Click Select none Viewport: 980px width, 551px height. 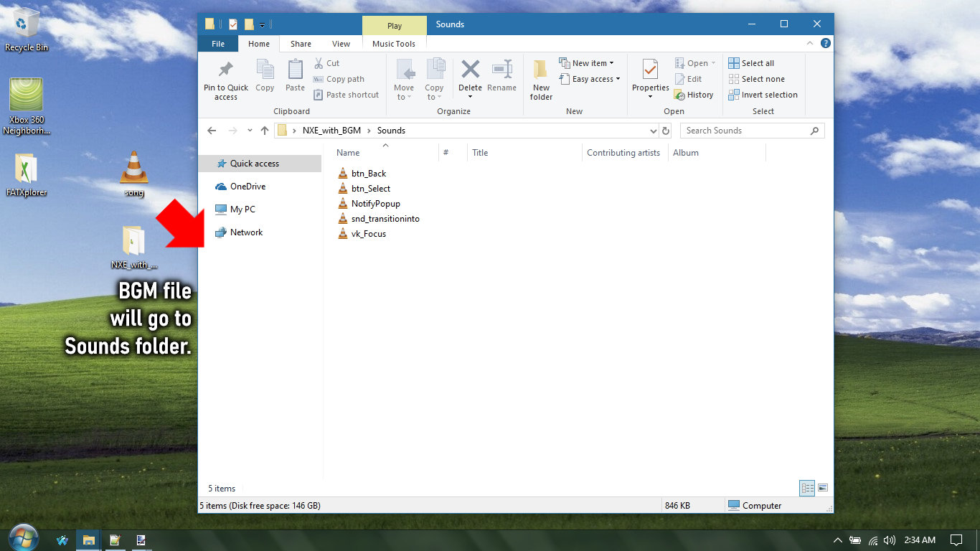tap(756, 79)
